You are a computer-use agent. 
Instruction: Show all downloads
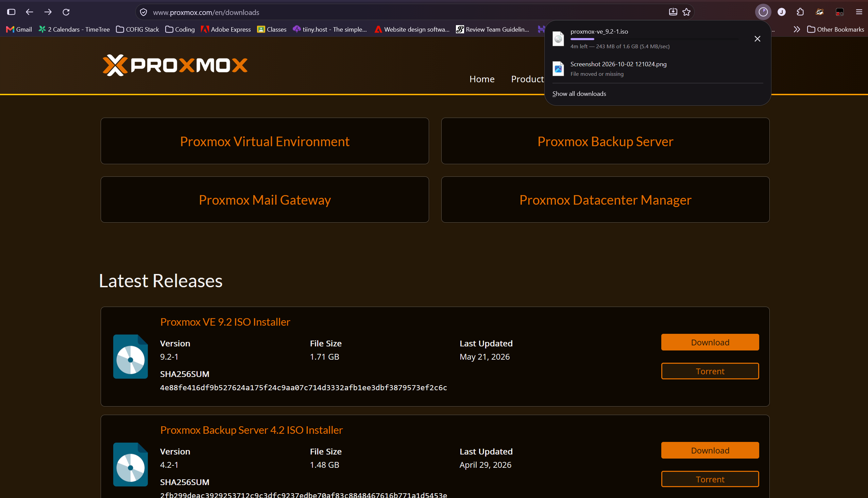(579, 94)
